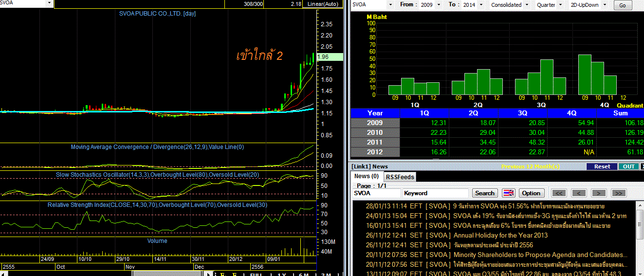Image resolution: width=644 pixels, height=276 pixels.
Task: Click the tallest 4Q green bar
Action: tap(585, 74)
